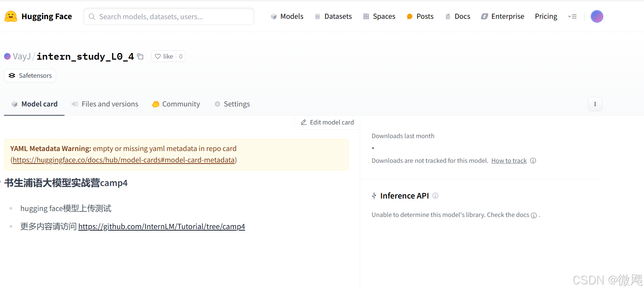Open the Datasets page

(x=333, y=17)
